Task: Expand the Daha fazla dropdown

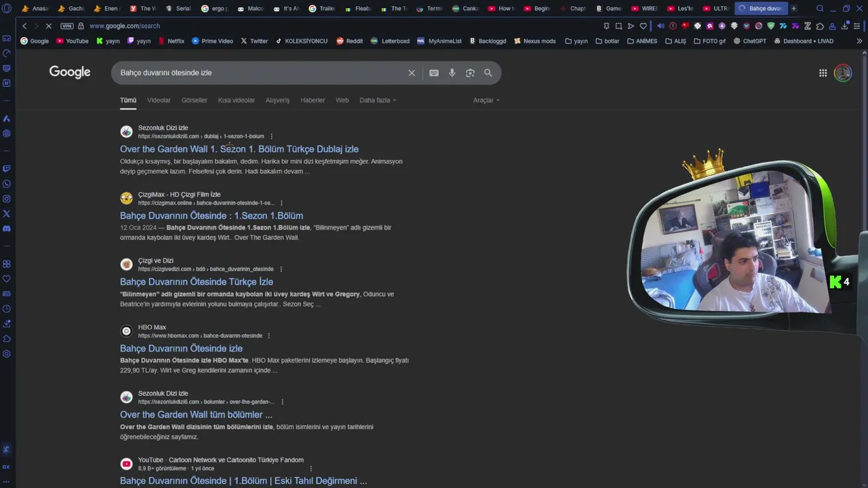Action: tap(378, 100)
